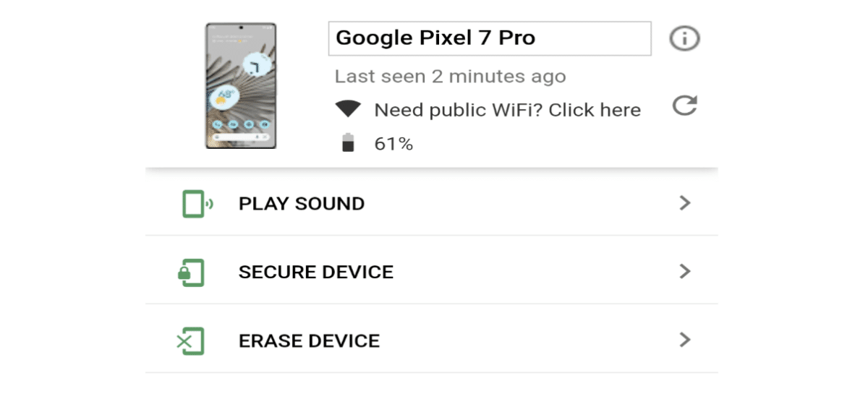Click the Secure Device lock icon

191,273
